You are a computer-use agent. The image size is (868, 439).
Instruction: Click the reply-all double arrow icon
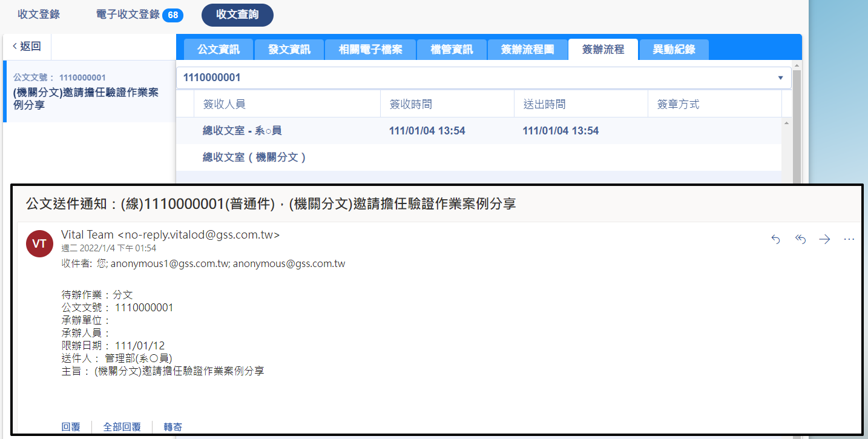(800, 239)
